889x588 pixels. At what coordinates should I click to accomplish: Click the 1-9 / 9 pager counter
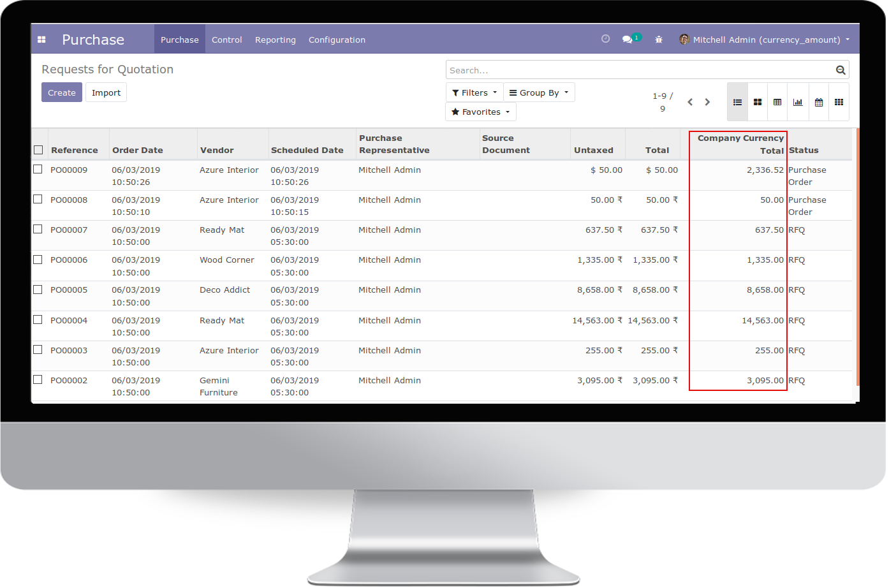663,102
